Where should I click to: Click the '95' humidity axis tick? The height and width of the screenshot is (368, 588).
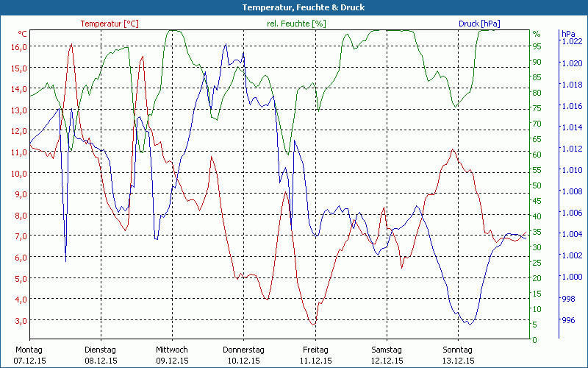[537, 46]
